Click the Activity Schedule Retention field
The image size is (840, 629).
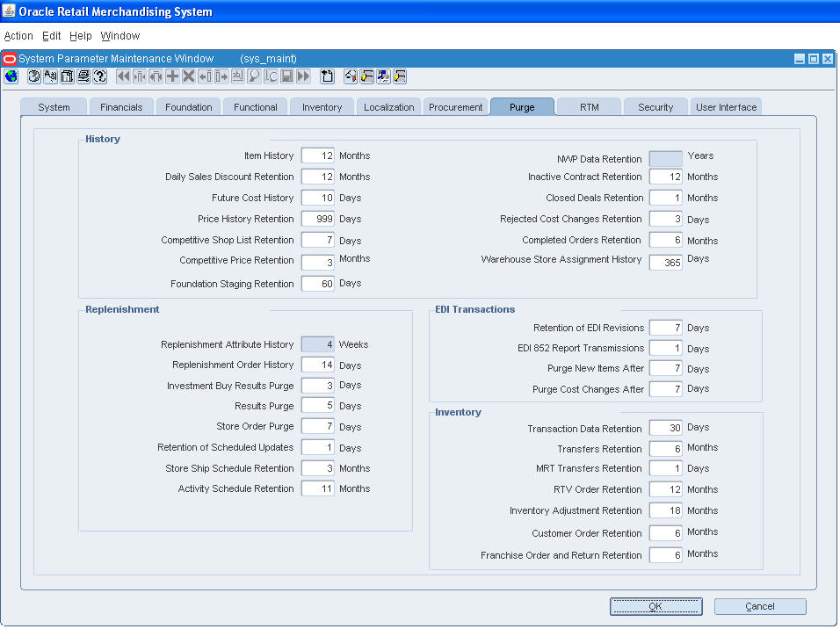[x=318, y=488]
